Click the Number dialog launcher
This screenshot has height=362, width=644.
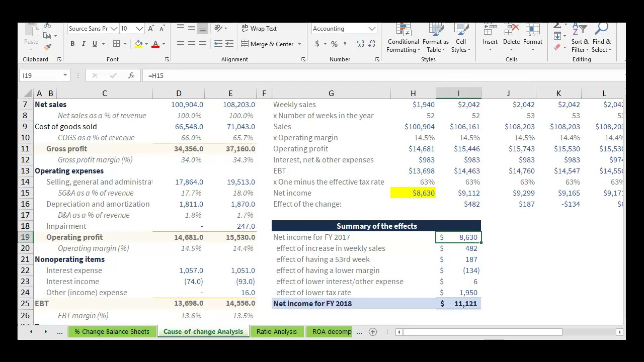pyautogui.click(x=377, y=59)
